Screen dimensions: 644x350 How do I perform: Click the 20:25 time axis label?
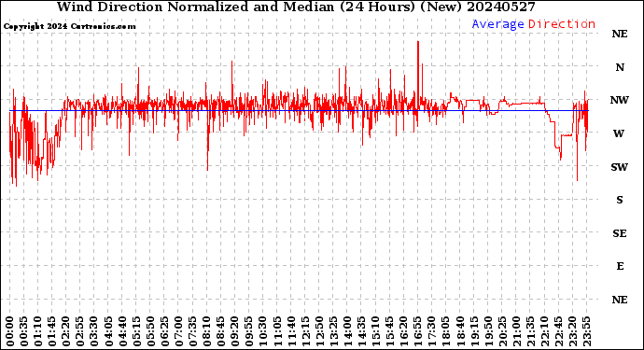tap(502, 331)
